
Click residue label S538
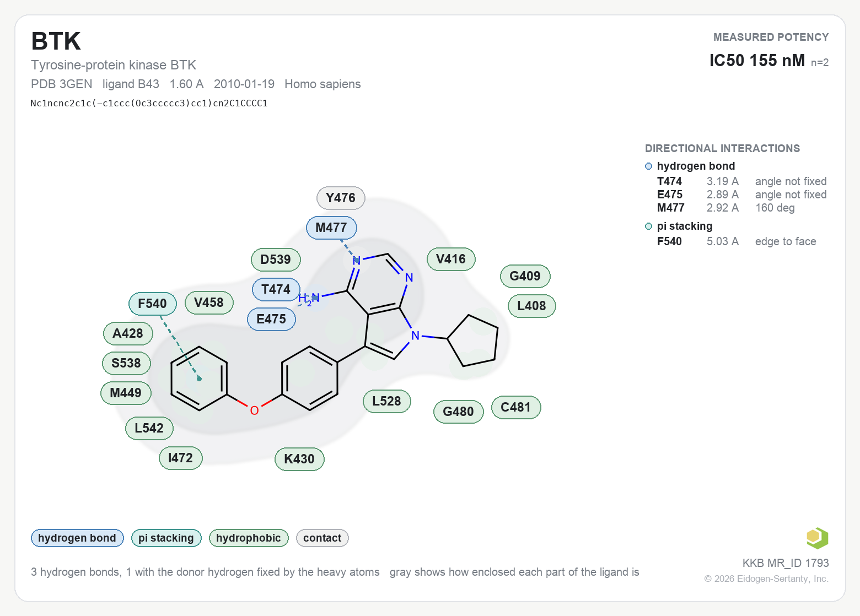click(x=126, y=364)
